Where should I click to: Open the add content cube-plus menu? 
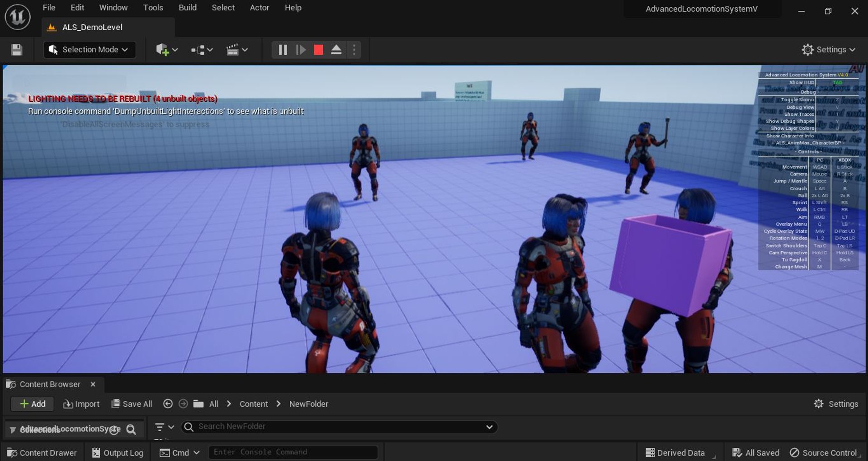(x=166, y=50)
